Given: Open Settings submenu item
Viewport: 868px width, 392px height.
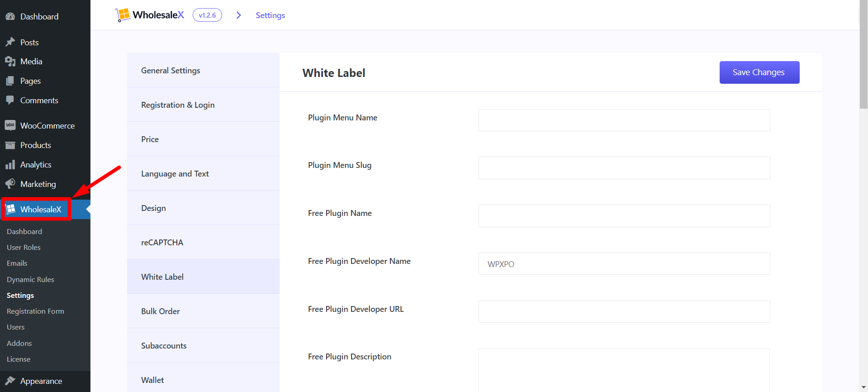Looking at the screenshot, I should tap(20, 295).
